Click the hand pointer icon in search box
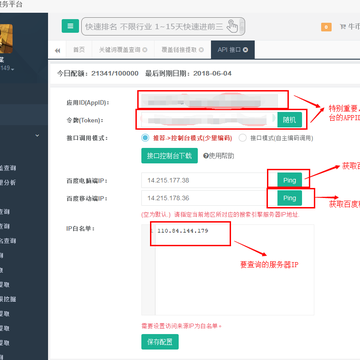Screen dimensions: 360x360 tap(232, 26)
